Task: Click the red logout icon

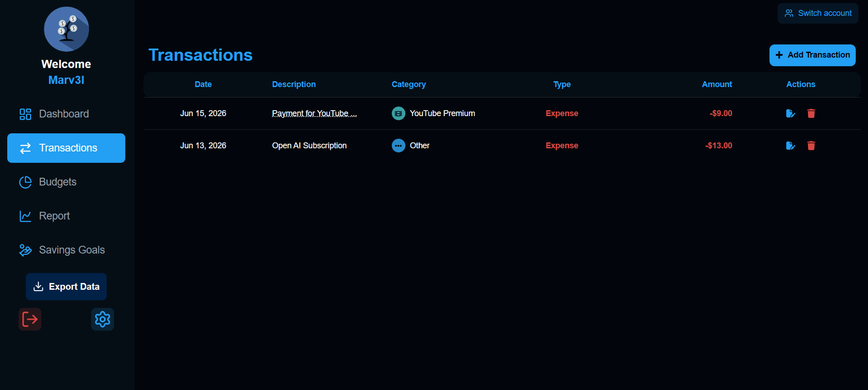Action: 30,319
